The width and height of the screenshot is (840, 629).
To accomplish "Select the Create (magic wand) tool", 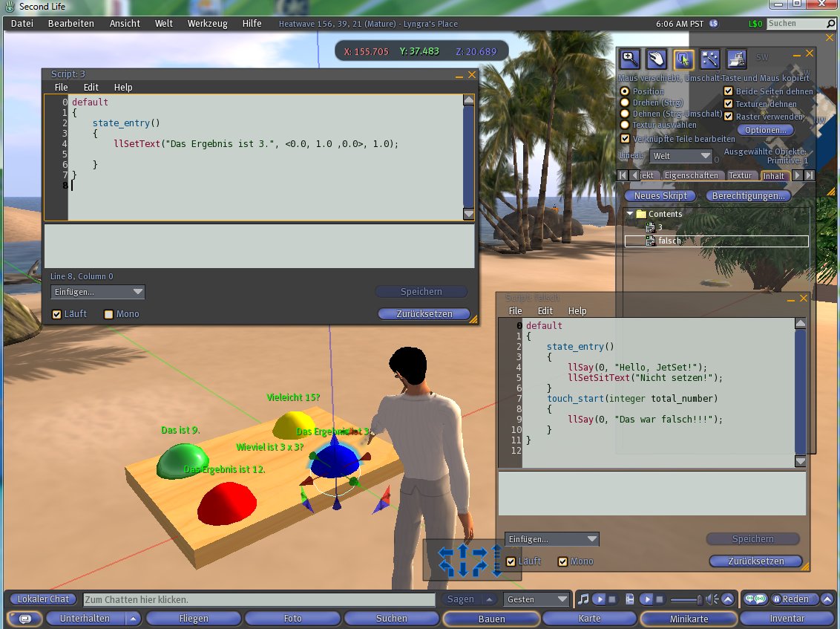I will (x=710, y=59).
